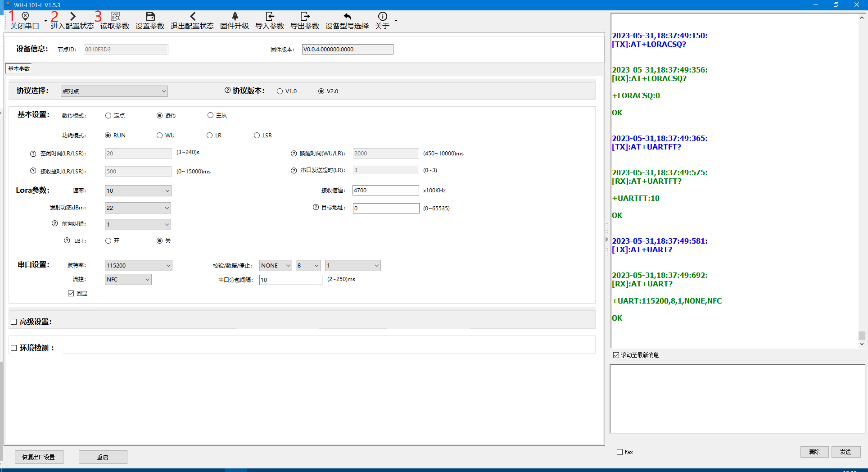
Task: Click the 导出参数 export icon
Action: coord(305,17)
